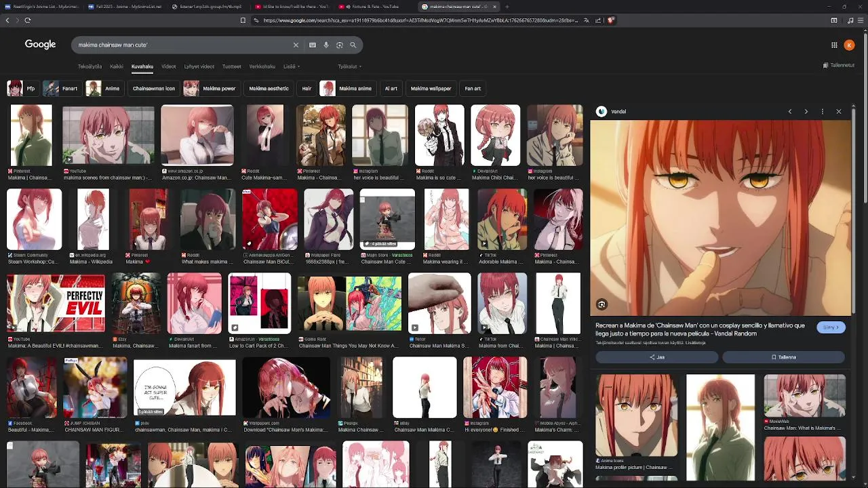Open the Tuotteet tab
Viewport: 868px width, 488px height.
click(232, 66)
